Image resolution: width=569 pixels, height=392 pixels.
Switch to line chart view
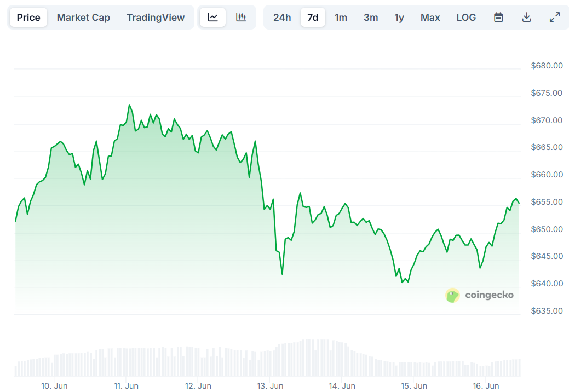[213, 18]
